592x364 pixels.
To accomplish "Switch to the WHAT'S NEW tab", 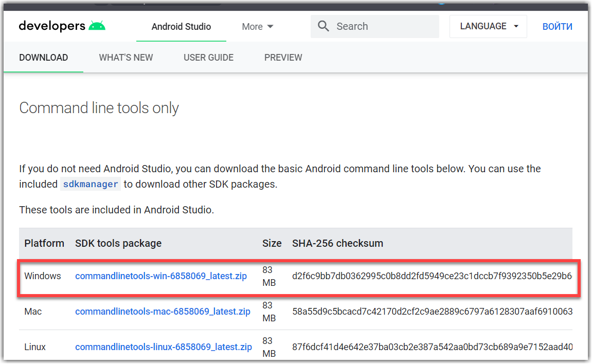I will pyautogui.click(x=125, y=57).
